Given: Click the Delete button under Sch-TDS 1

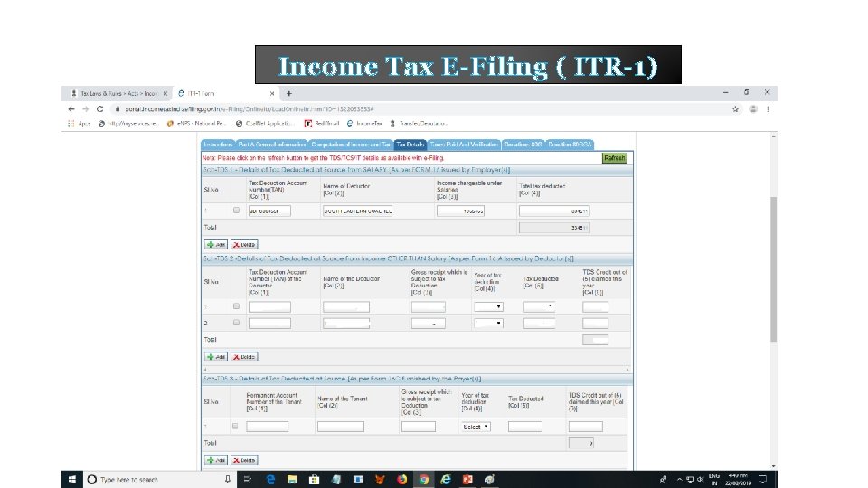Looking at the screenshot, I should [x=244, y=245].
